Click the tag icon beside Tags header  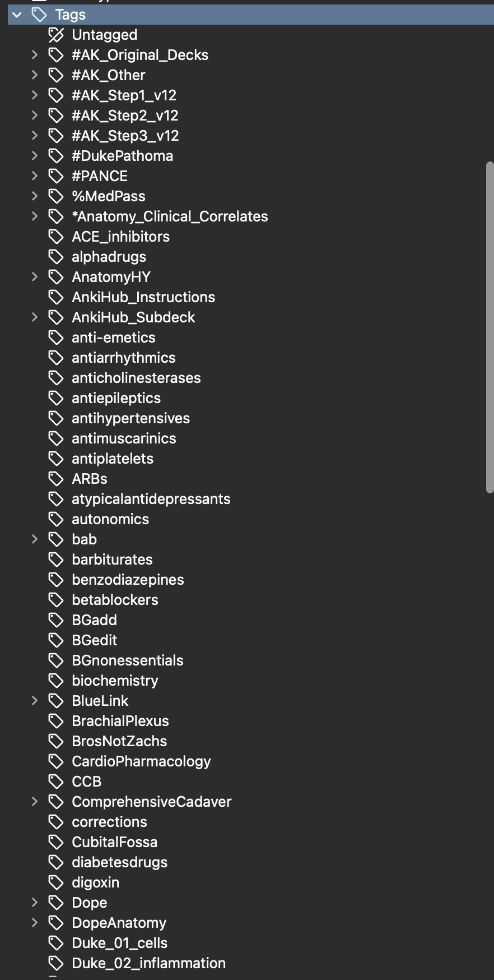39,15
